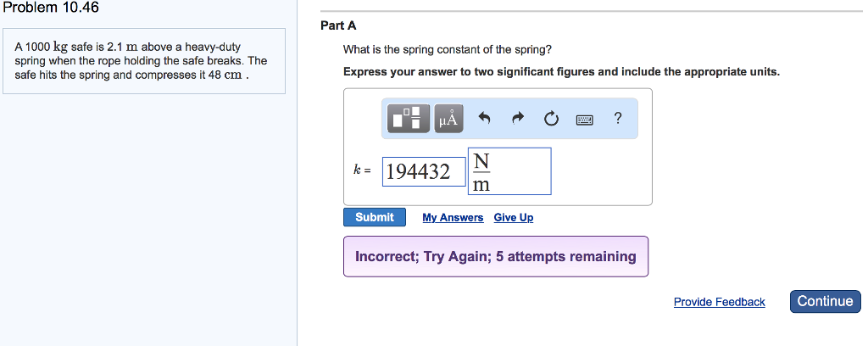
Task: Click the Incorrect; Try Again message box
Action: 496,256
